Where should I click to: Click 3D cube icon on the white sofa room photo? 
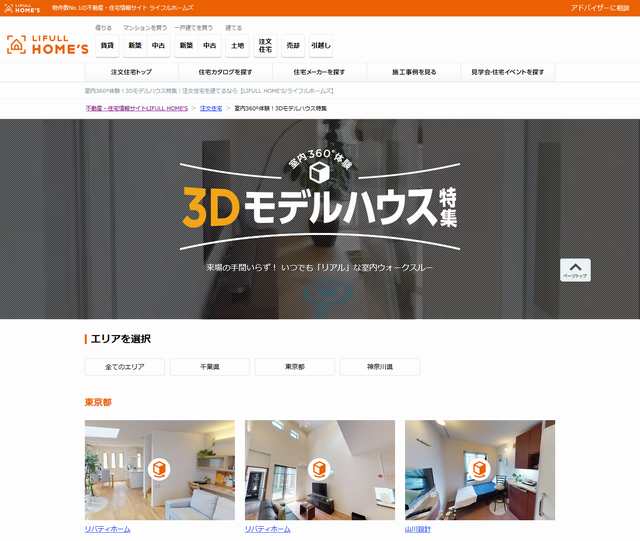160,469
